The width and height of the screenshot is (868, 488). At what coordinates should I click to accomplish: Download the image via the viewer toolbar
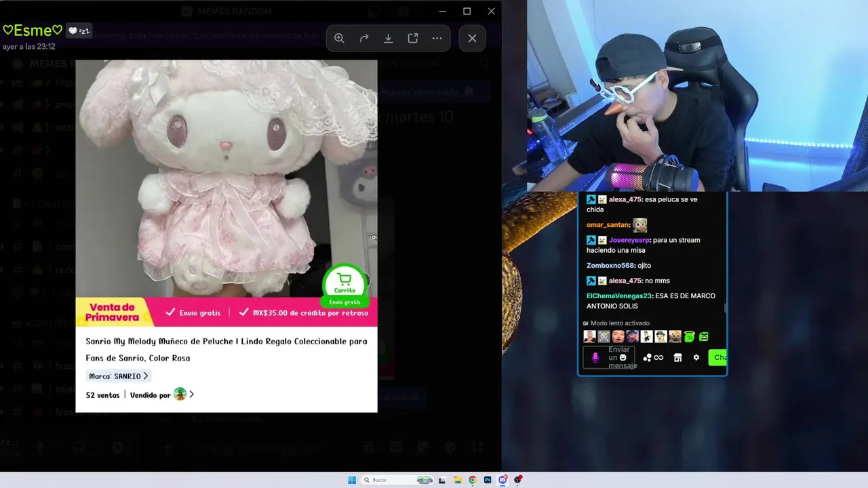pyautogui.click(x=389, y=39)
